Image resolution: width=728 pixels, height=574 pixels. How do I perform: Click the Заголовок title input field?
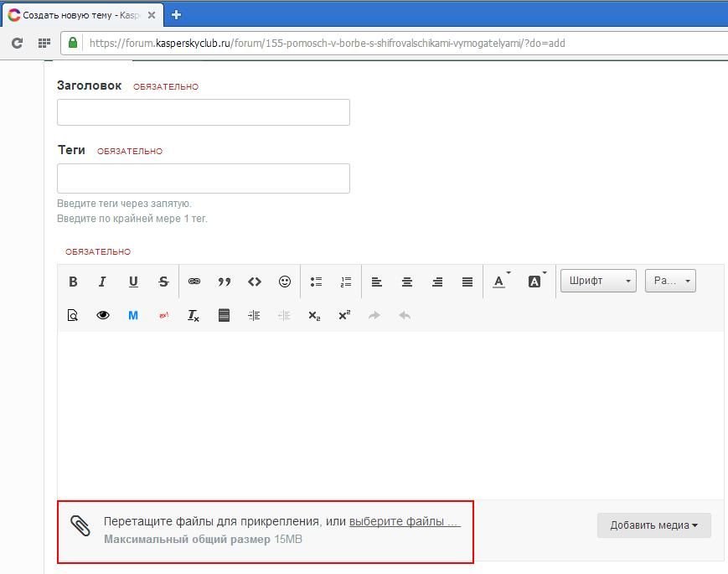tap(203, 112)
